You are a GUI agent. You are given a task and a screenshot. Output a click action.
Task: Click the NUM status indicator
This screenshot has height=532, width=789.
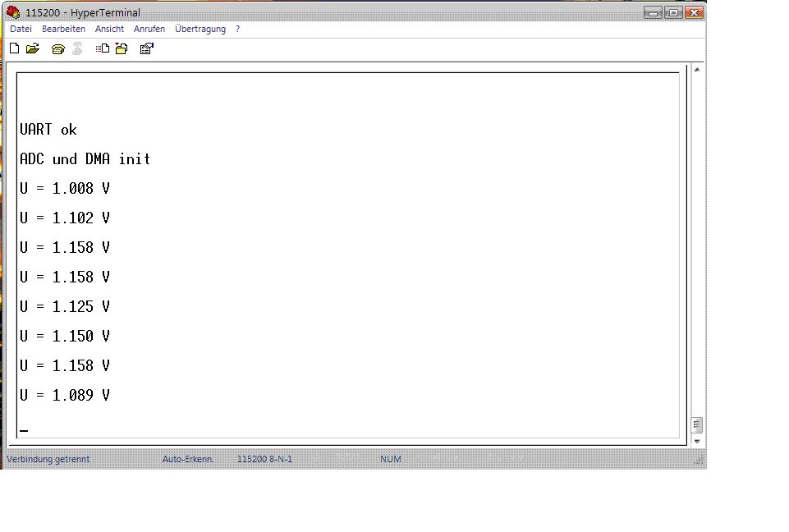click(x=391, y=459)
